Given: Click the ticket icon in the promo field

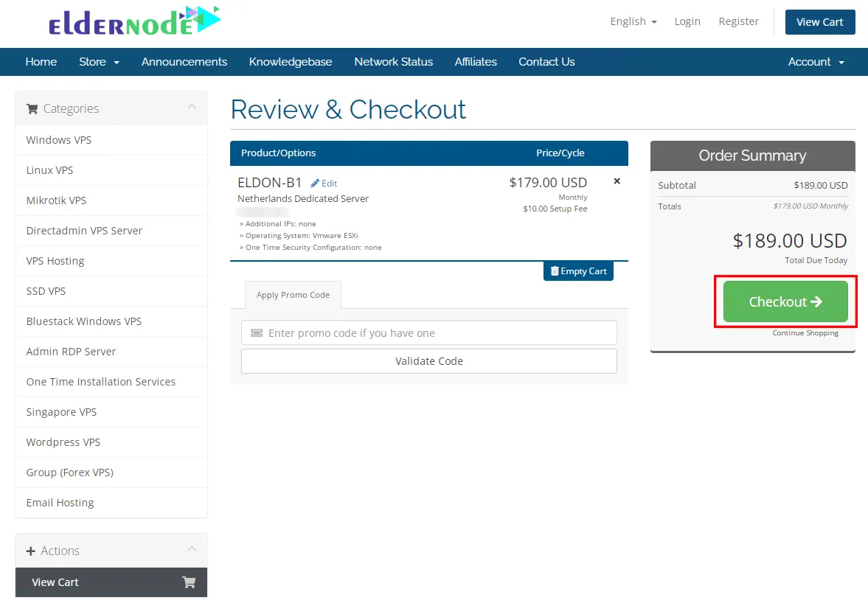Looking at the screenshot, I should [257, 332].
